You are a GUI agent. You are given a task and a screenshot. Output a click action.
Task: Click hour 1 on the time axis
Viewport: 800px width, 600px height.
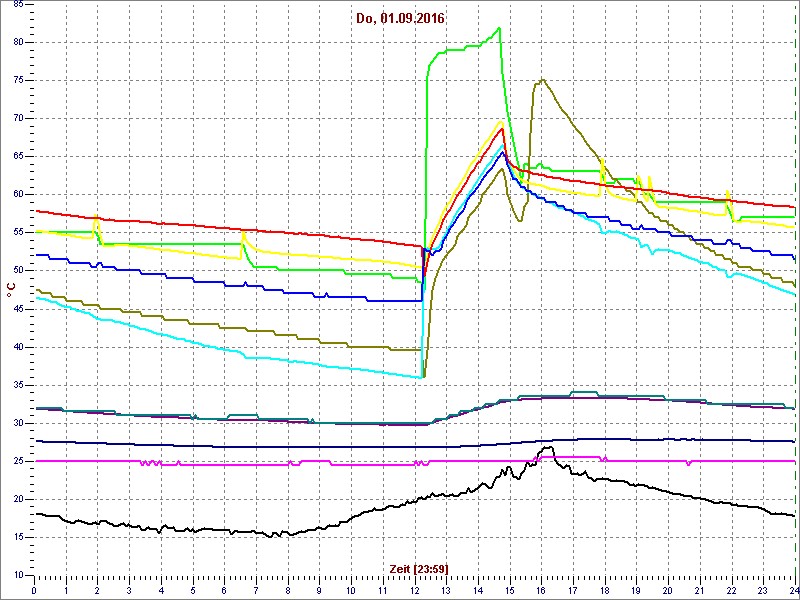tap(66, 591)
